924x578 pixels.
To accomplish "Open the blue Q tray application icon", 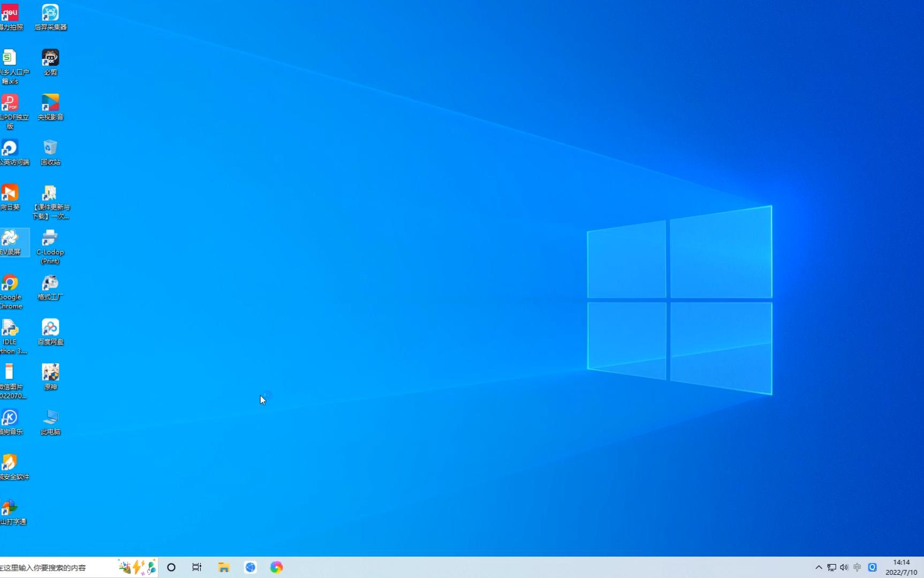I will 872,567.
